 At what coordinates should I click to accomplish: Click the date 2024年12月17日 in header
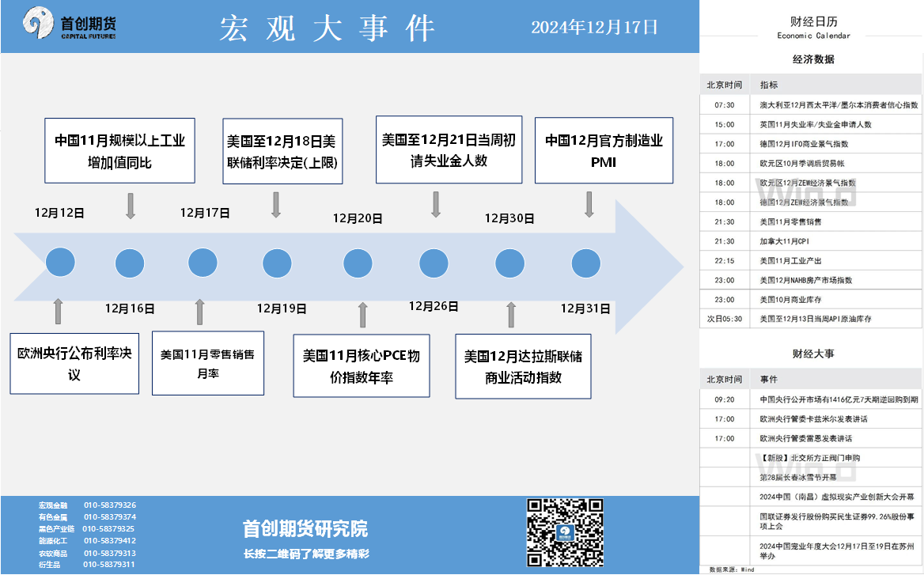594,28
